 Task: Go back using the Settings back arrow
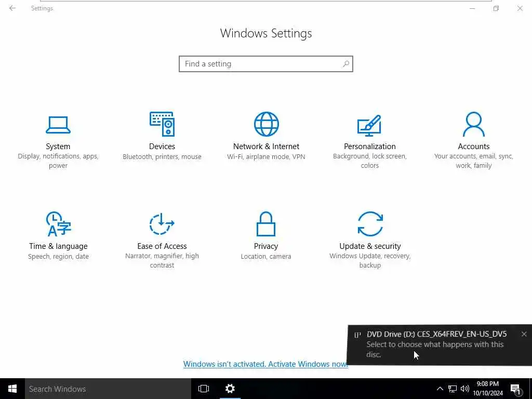click(x=12, y=8)
